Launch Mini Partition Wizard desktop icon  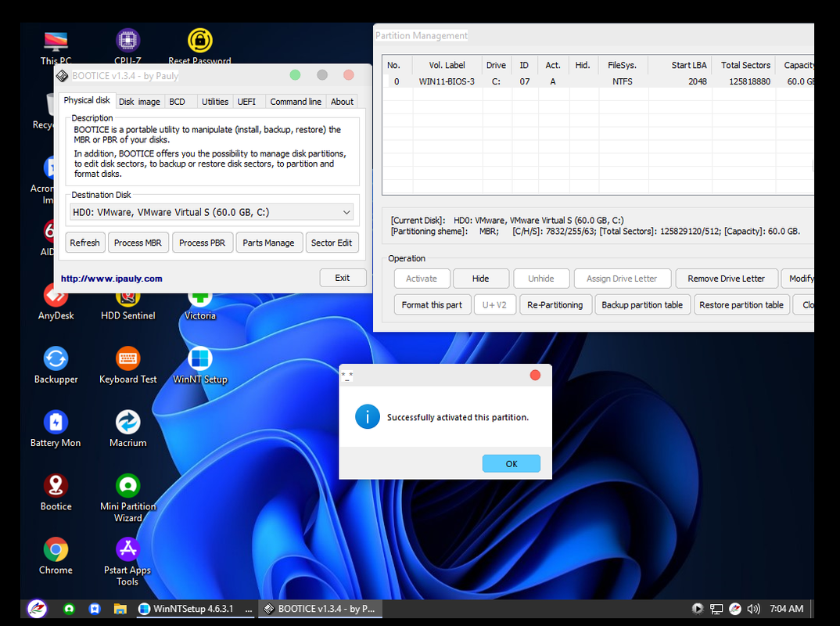127,498
